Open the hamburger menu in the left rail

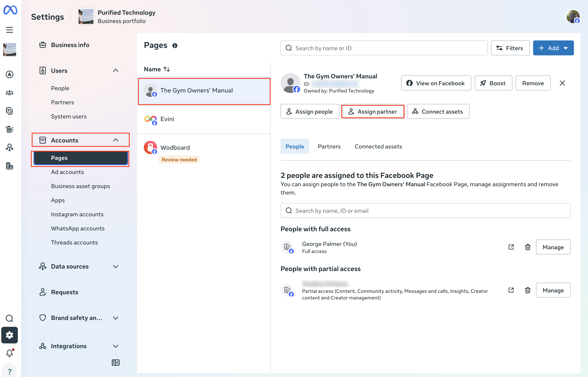point(10,30)
